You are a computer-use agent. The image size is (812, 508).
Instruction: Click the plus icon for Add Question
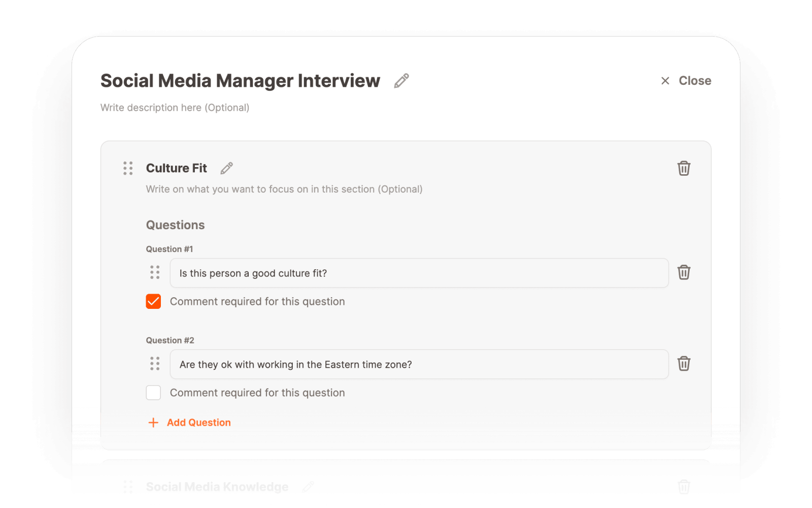pos(153,423)
